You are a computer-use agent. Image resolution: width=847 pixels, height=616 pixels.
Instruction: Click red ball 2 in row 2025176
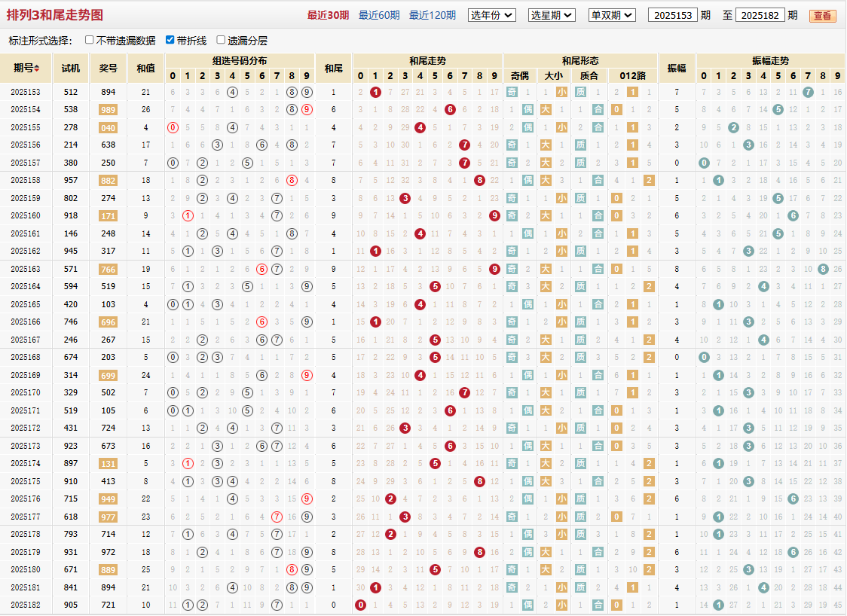[390, 499]
